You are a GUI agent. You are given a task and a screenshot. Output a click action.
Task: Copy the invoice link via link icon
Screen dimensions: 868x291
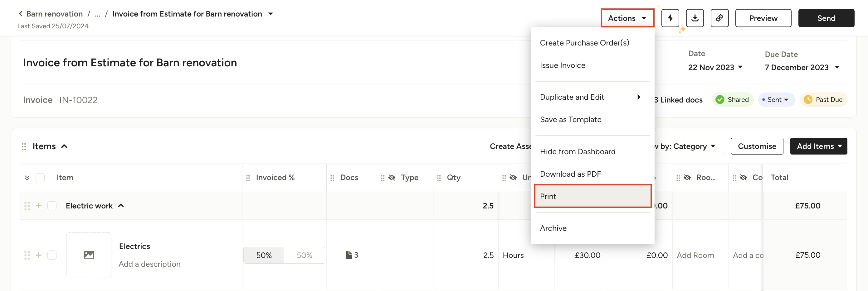pyautogui.click(x=720, y=18)
